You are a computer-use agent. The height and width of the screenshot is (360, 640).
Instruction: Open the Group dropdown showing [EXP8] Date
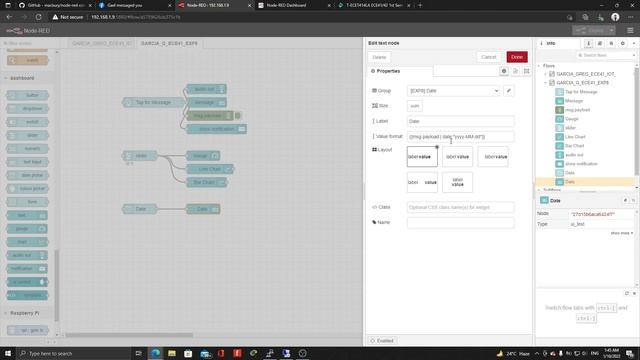click(x=454, y=91)
